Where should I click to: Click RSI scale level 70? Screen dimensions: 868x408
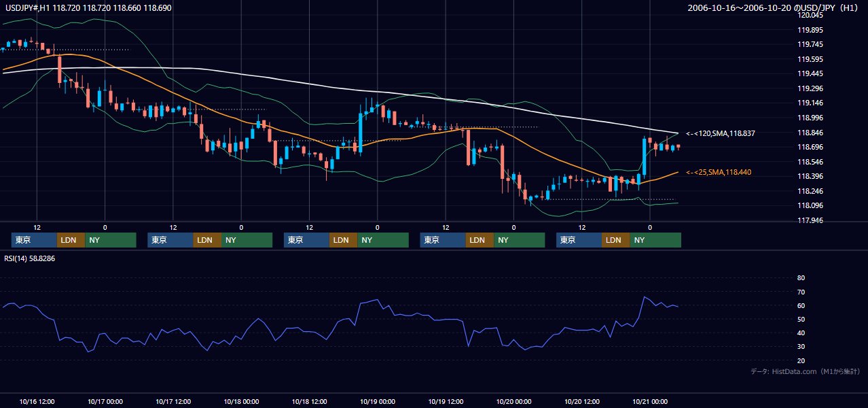coord(801,292)
